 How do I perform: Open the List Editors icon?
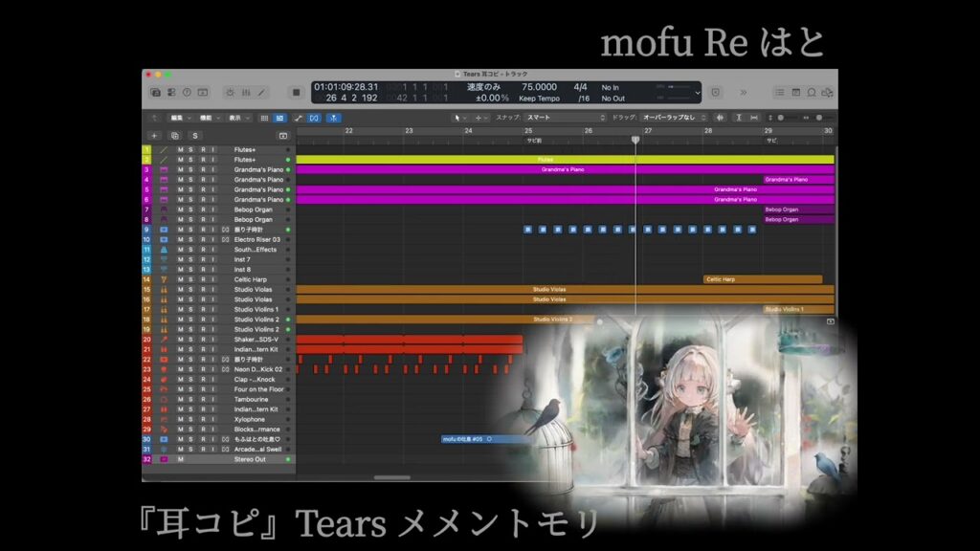tap(780, 93)
